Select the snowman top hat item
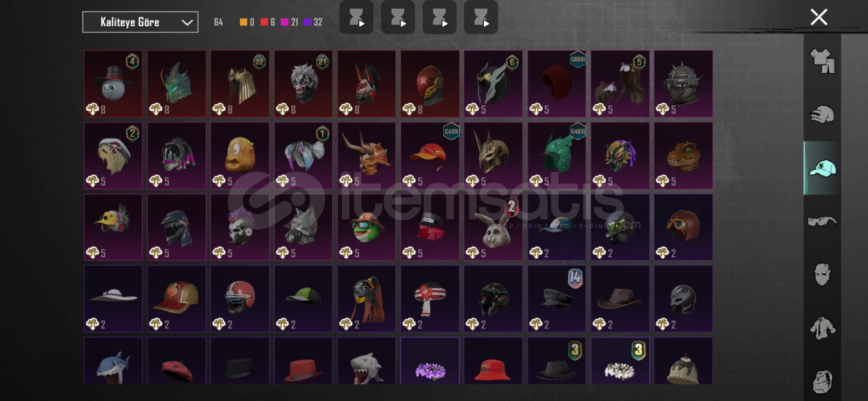The width and height of the screenshot is (868, 401). pos(113,84)
